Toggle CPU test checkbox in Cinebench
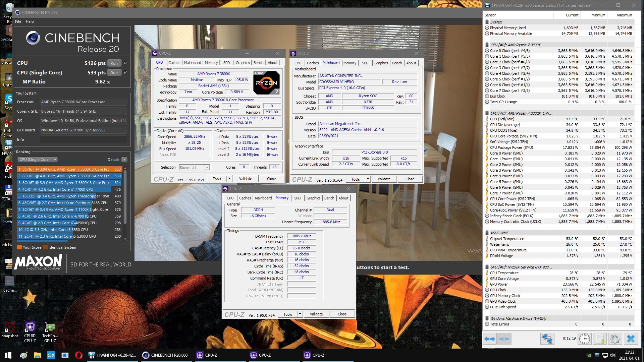Screen dimensions: 644x362 click(125, 63)
